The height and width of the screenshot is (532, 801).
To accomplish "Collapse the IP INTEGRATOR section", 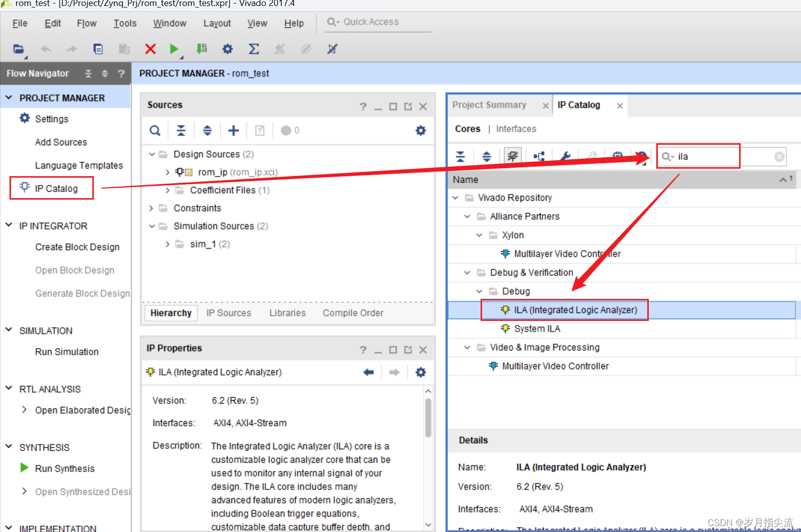I will coord(9,226).
